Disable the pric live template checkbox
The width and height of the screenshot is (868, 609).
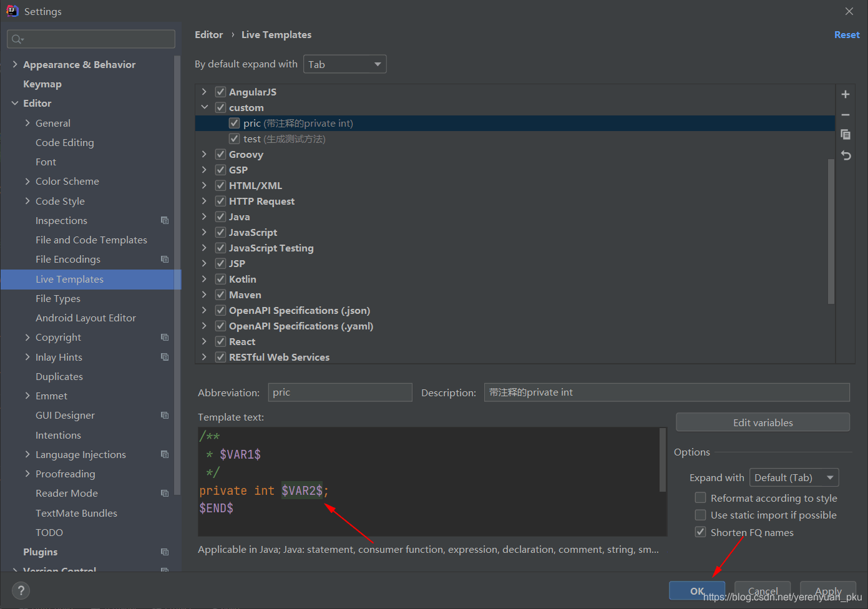[x=235, y=123]
